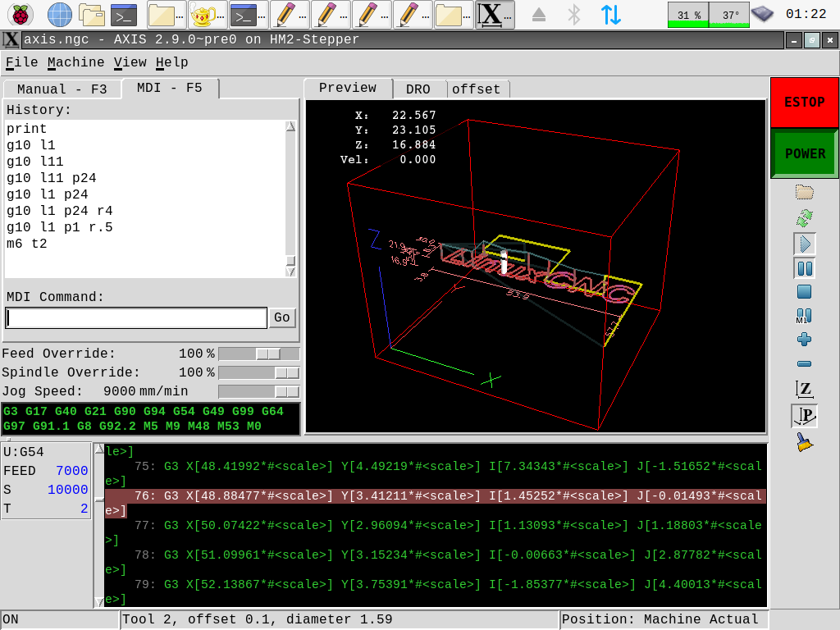Zoom out with the minus icon
The image size is (840, 630).
pyautogui.click(x=804, y=363)
